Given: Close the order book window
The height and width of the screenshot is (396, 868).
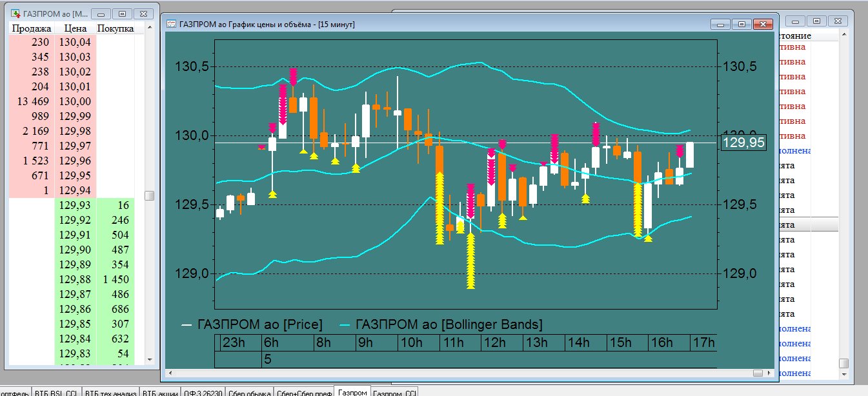Looking at the screenshot, I should tap(144, 13).
